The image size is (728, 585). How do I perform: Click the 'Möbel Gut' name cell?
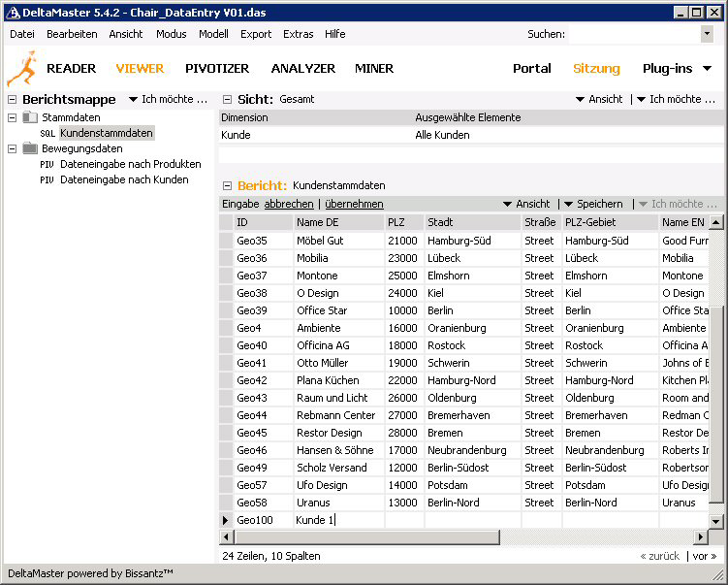point(339,241)
